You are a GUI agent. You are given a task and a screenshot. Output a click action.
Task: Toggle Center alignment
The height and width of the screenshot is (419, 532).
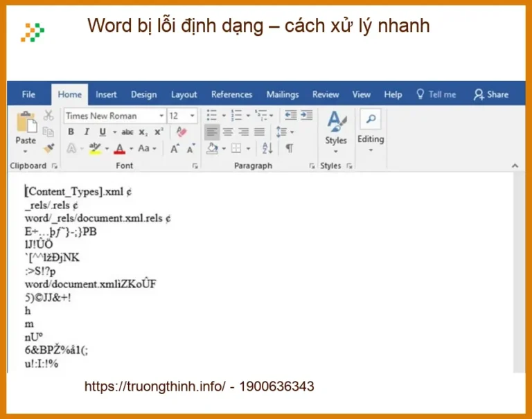coord(228,132)
